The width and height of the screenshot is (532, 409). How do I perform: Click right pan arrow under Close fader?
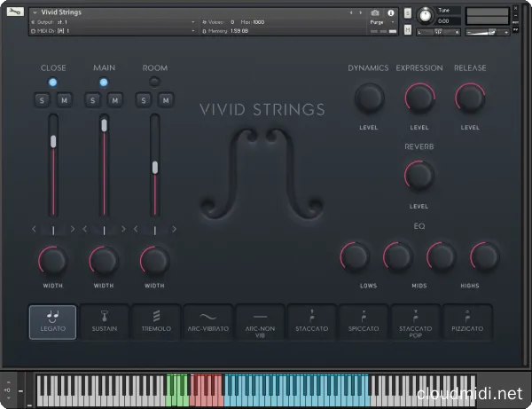pyautogui.click(x=73, y=229)
